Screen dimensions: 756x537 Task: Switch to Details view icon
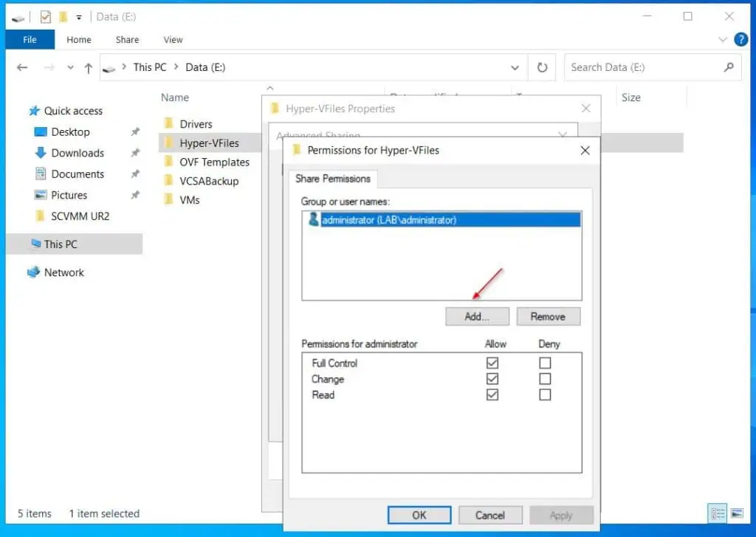point(718,513)
